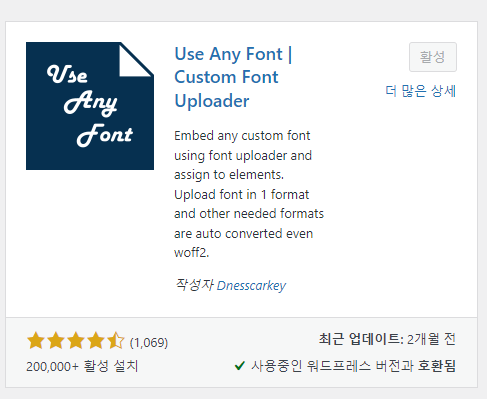The height and width of the screenshot is (399, 487).
Task: Select the 최근 업데이트: 2개월 전 text
Action: coord(387,339)
